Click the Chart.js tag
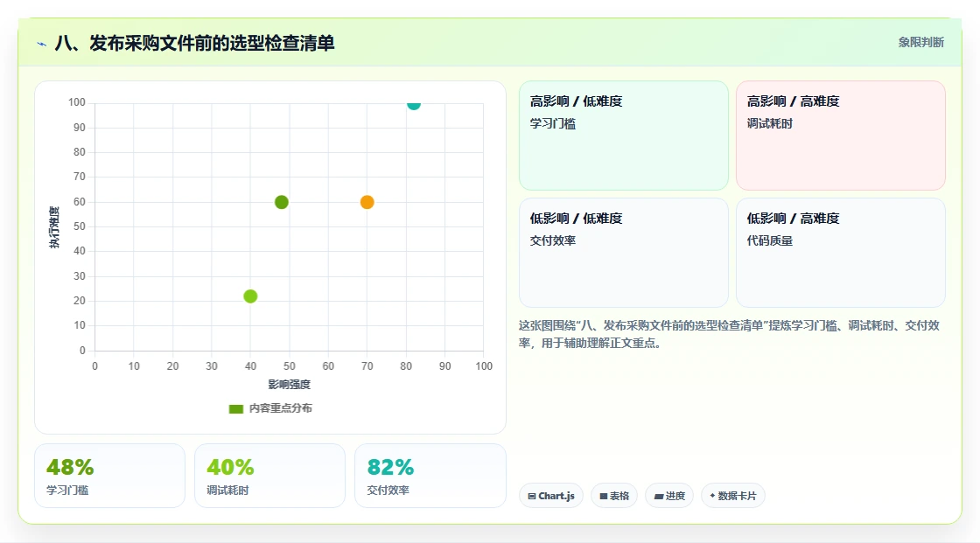The width and height of the screenshot is (980, 543). click(x=551, y=496)
